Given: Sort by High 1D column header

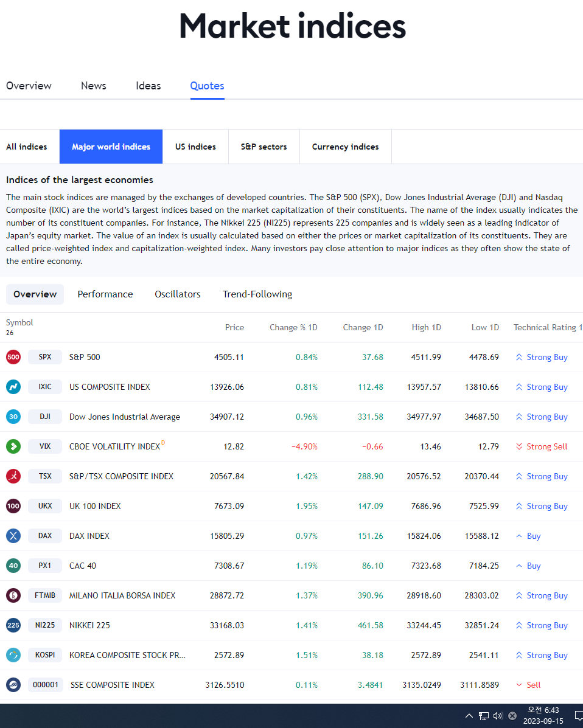Looking at the screenshot, I should 427,327.
